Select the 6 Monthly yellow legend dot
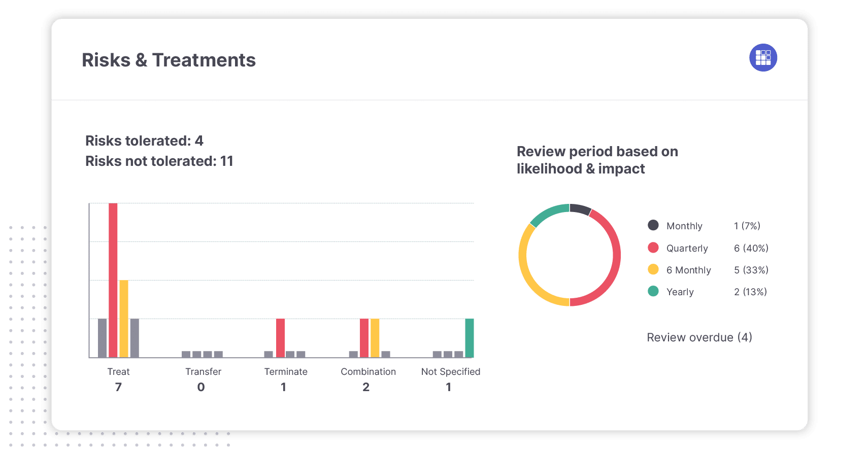This screenshot has height=455, width=868. coord(653,269)
